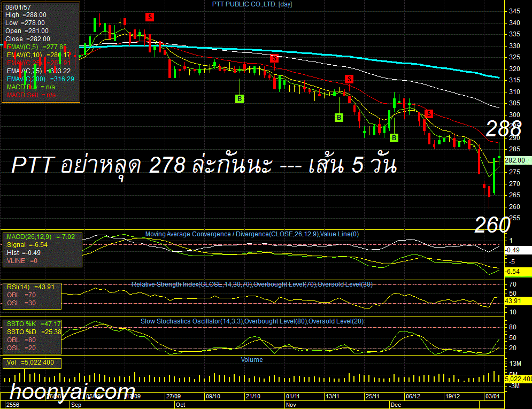This screenshot has height=409, width=532.
Task: Click the RSI(14) =43.91 readout
Action: pyautogui.click(x=30, y=287)
